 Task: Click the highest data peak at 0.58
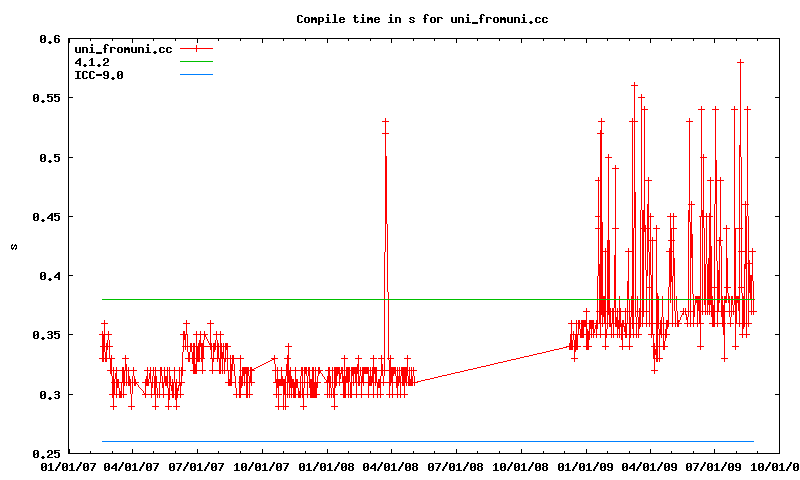point(740,62)
